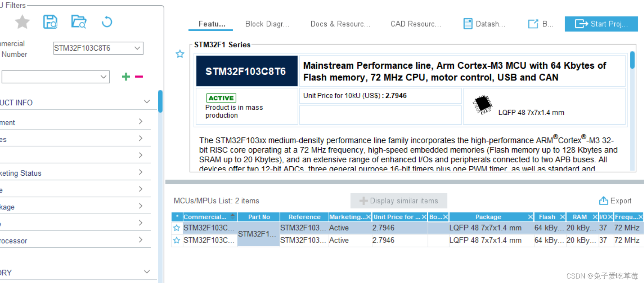This screenshot has height=283, width=644.
Task: Expand the Package filter row
Action: [x=141, y=206]
